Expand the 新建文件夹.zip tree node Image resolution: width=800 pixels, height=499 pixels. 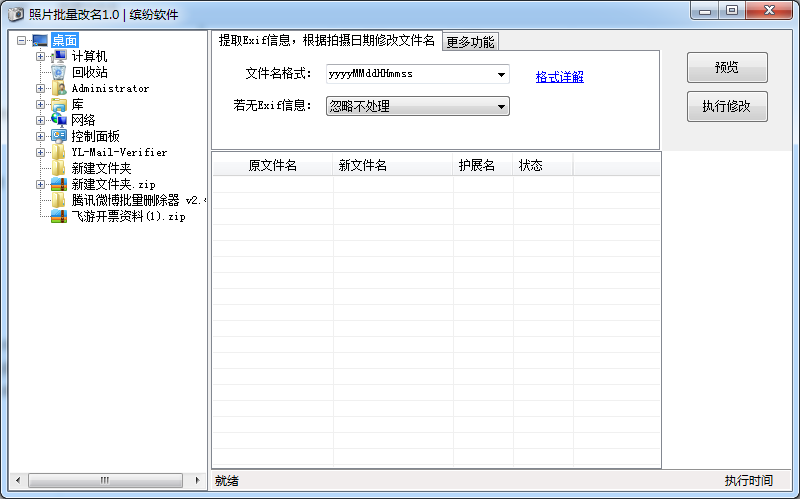pyautogui.click(x=40, y=184)
